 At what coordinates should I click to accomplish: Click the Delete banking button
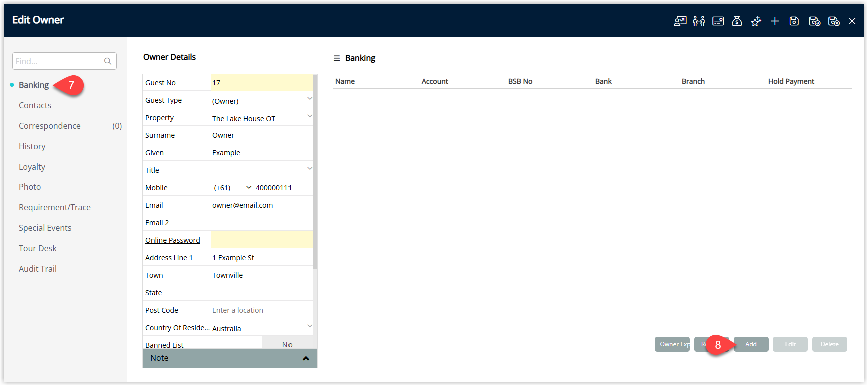coord(830,344)
